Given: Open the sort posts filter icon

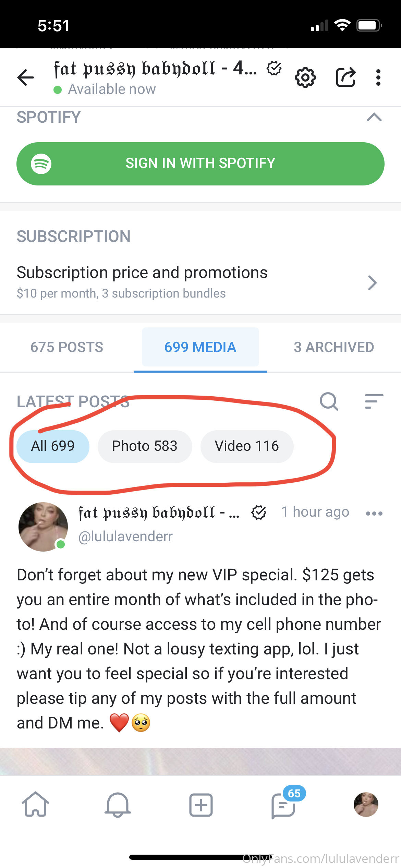Looking at the screenshot, I should pos(374,401).
